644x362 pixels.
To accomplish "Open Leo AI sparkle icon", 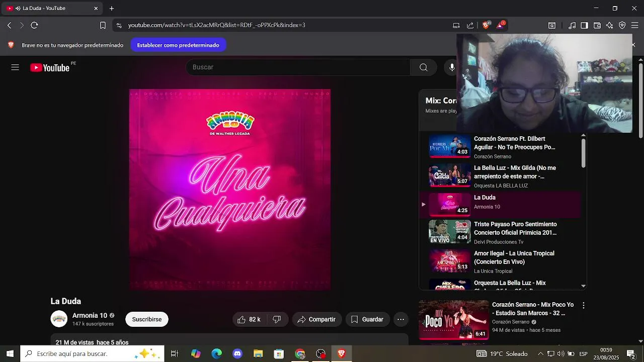I will [x=609, y=25].
